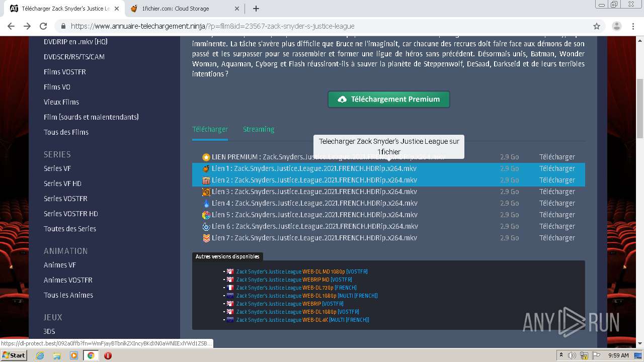Open Tous des Films sidebar link
644x362 pixels.
(x=66, y=132)
